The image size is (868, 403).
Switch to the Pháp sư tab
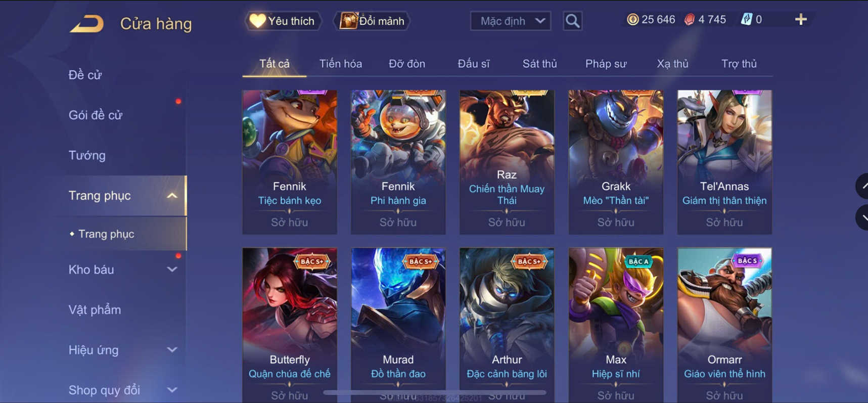pyautogui.click(x=606, y=64)
